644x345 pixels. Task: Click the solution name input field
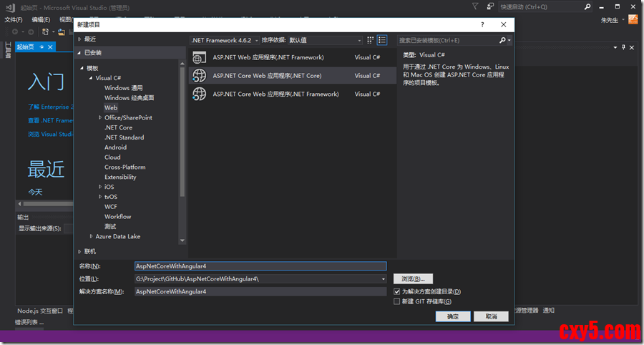[x=260, y=291]
